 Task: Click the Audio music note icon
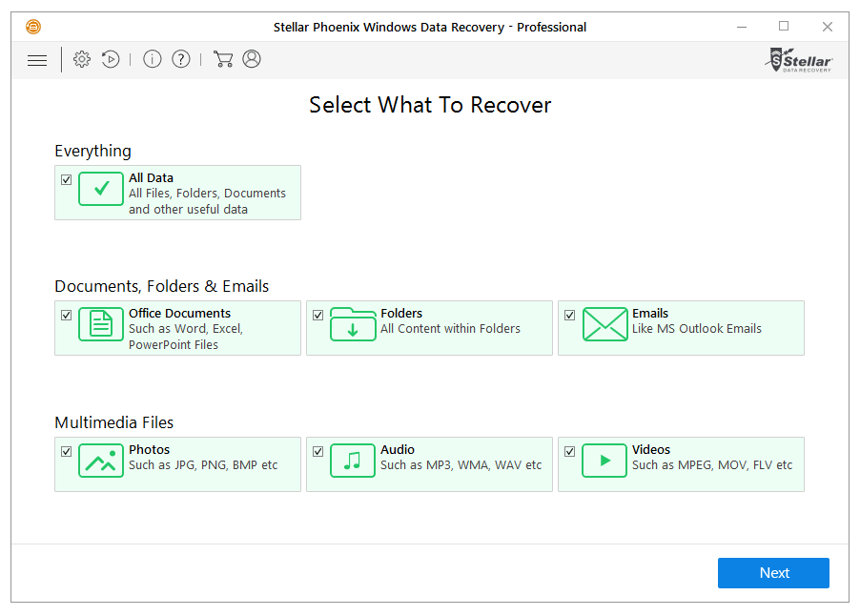(353, 461)
